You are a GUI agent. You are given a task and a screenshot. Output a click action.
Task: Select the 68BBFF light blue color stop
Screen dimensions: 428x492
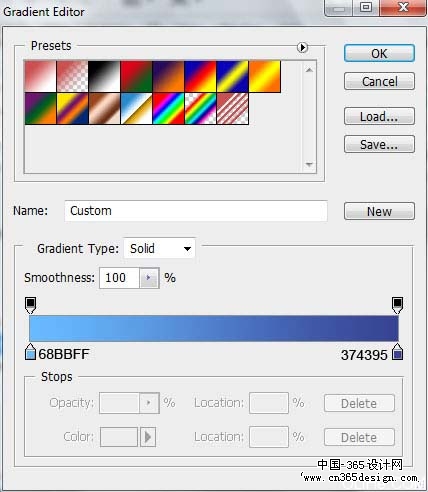[x=30, y=352]
